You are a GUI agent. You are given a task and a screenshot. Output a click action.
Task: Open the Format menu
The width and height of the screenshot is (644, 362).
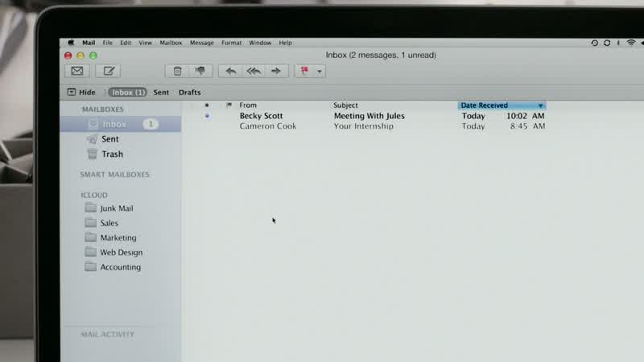(232, 43)
